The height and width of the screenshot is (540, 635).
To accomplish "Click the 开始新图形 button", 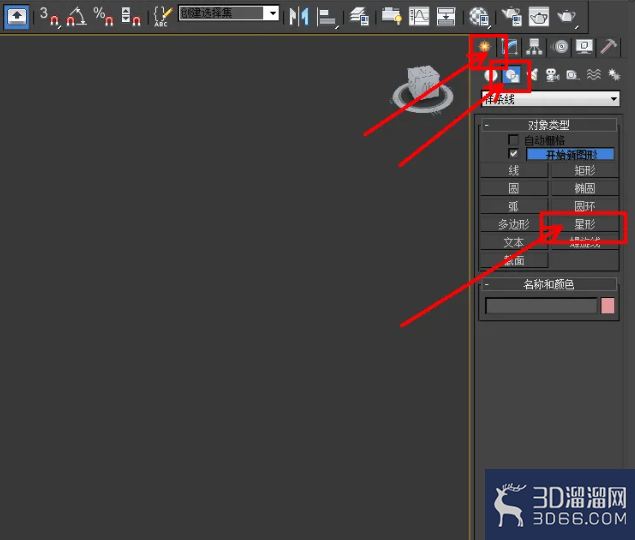I will coord(570,154).
